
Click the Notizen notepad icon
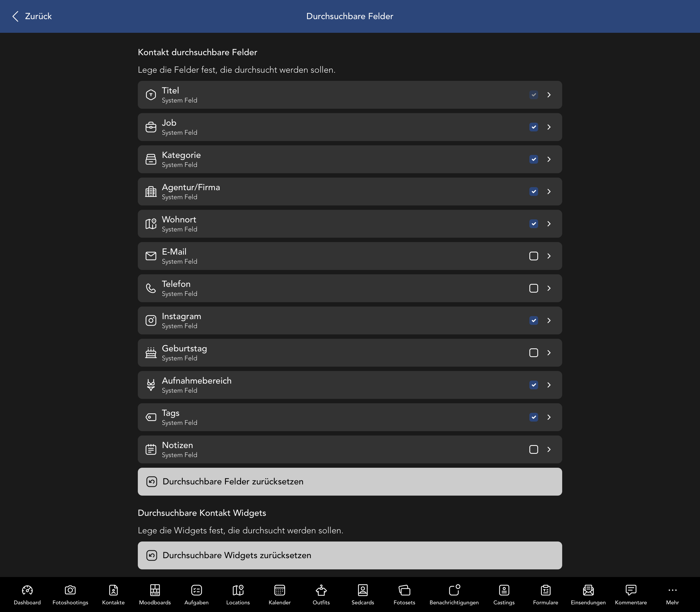(x=151, y=449)
